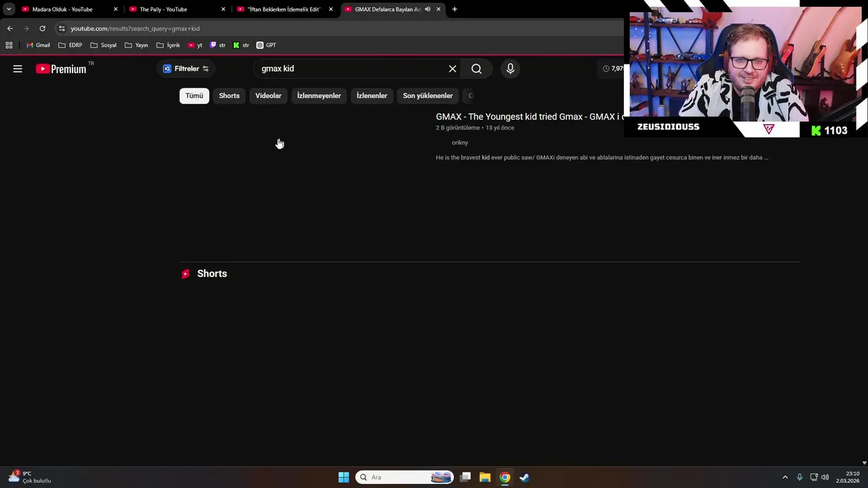Focus the youtube.com address bar
The image size is (868, 488).
339,28
